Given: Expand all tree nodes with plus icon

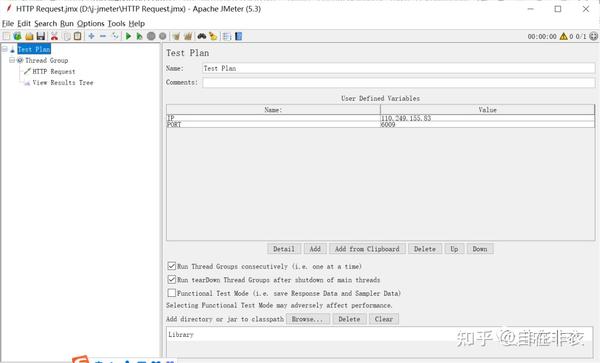Looking at the screenshot, I should [x=91, y=36].
